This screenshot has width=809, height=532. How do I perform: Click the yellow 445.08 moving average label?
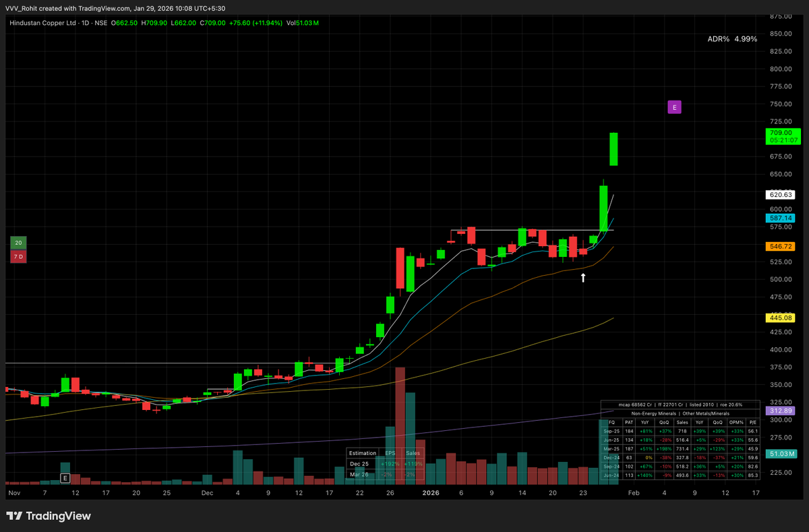[780, 318]
